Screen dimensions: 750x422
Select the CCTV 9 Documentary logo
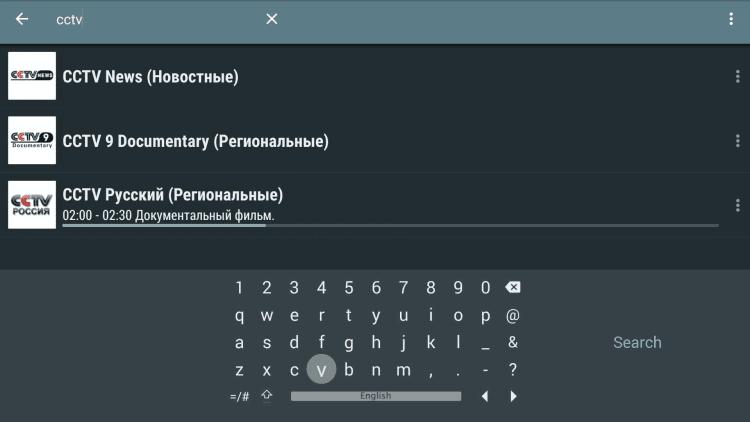click(32, 140)
